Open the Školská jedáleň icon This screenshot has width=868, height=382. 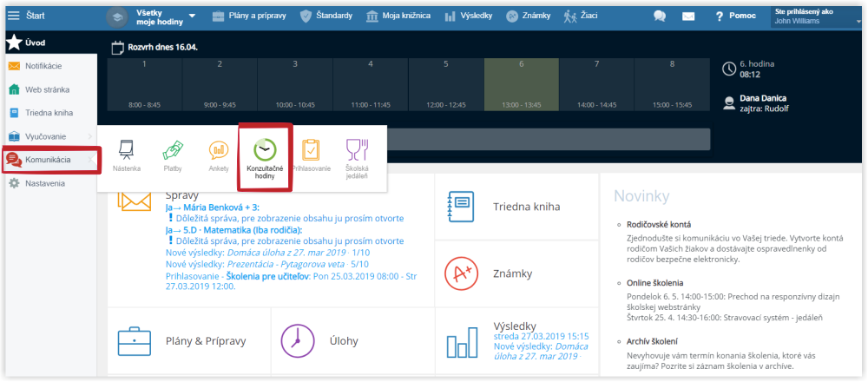[x=357, y=149]
